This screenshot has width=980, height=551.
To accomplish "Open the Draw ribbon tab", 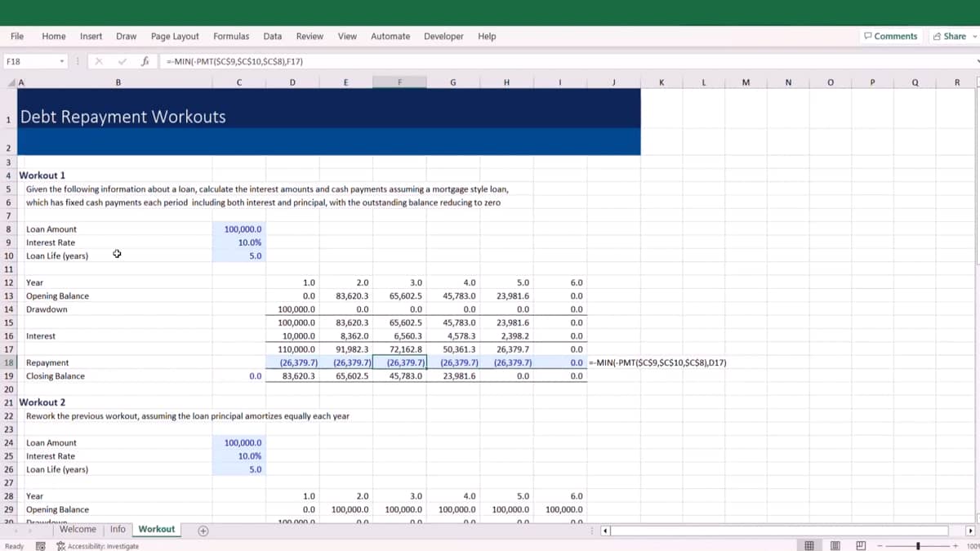I will (127, 36).
